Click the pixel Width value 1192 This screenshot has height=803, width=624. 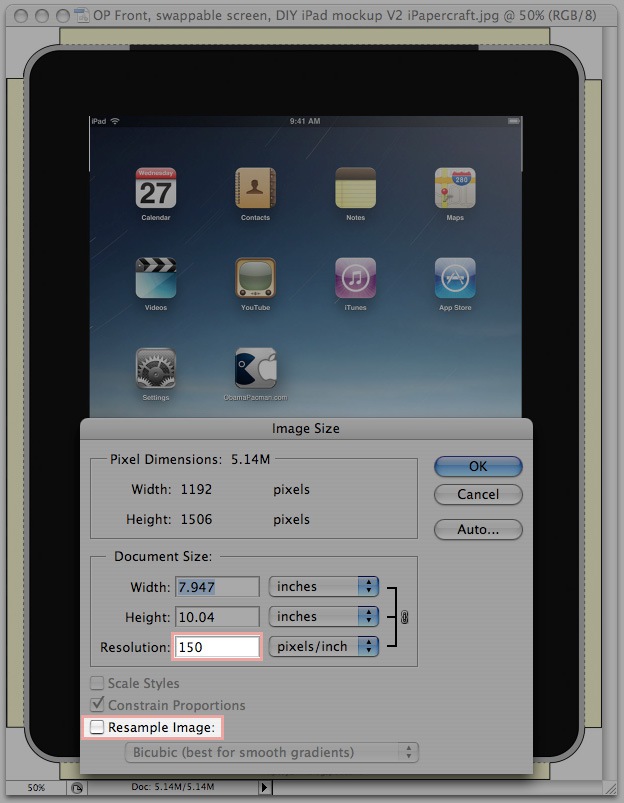pyautogui.click(x=196, y=490)
